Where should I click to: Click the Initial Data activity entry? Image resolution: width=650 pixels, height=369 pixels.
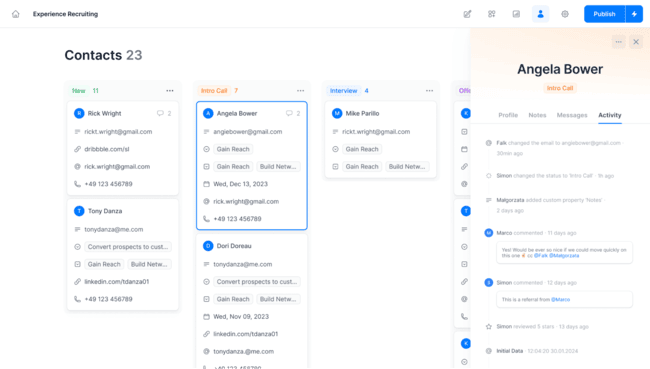pos(537,351)
